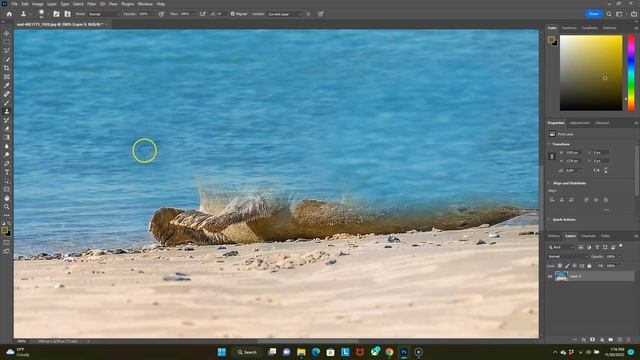Select the Eyedropper tool
640x360 pixels.
point(7,85)
